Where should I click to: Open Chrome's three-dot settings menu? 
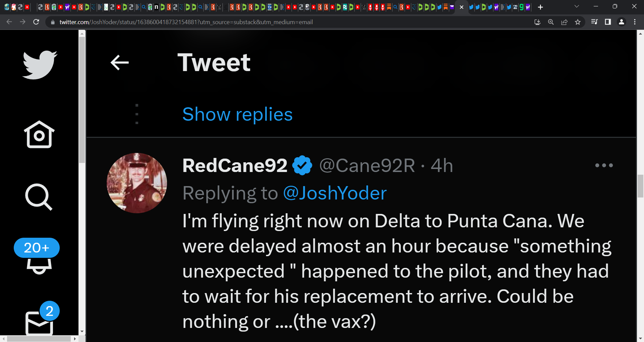tap(634, 22)
